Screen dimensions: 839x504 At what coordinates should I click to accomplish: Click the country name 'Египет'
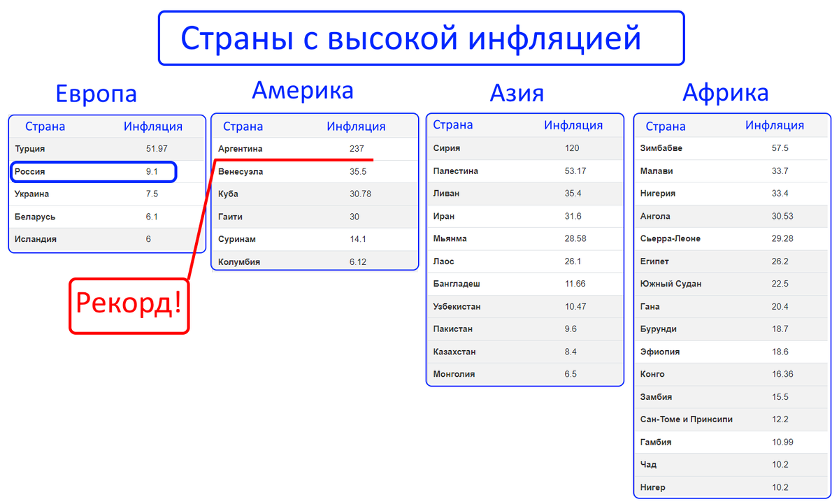click(x=654, y=261)
